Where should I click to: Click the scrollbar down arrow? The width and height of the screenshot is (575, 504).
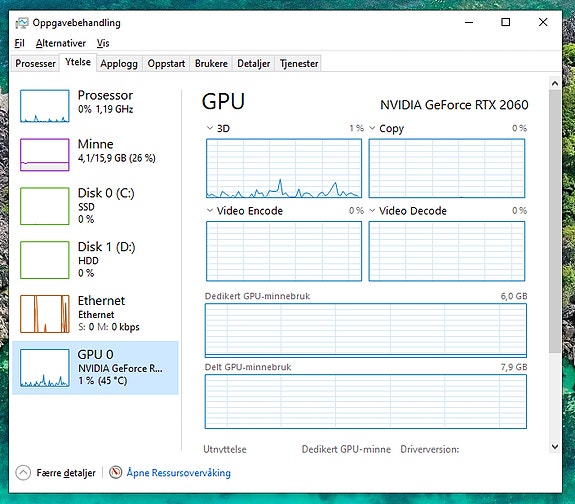tap(555, 447)
